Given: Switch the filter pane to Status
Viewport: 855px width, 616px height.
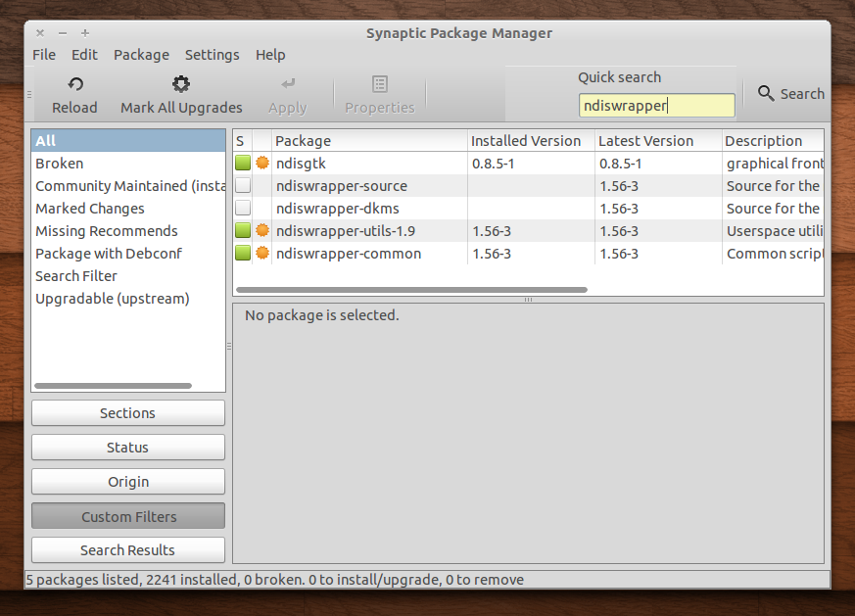Looking at the screenshot, I should pyautogui.click(x=128, y=448).
